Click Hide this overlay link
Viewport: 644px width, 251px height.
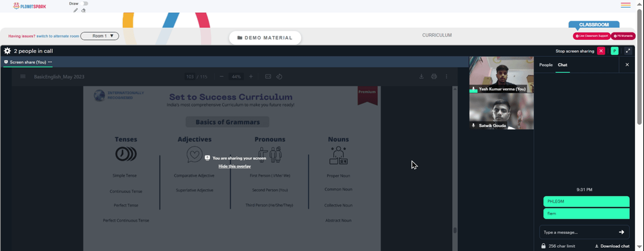pos(234,166)
